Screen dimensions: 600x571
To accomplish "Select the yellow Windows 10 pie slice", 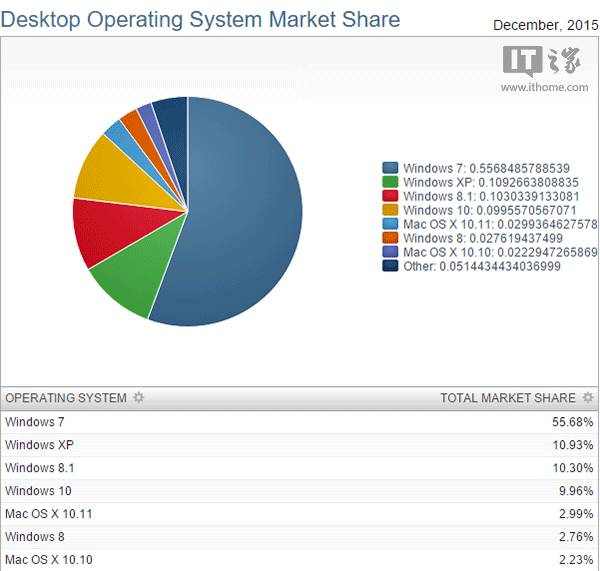I will [x=119, y=180].
